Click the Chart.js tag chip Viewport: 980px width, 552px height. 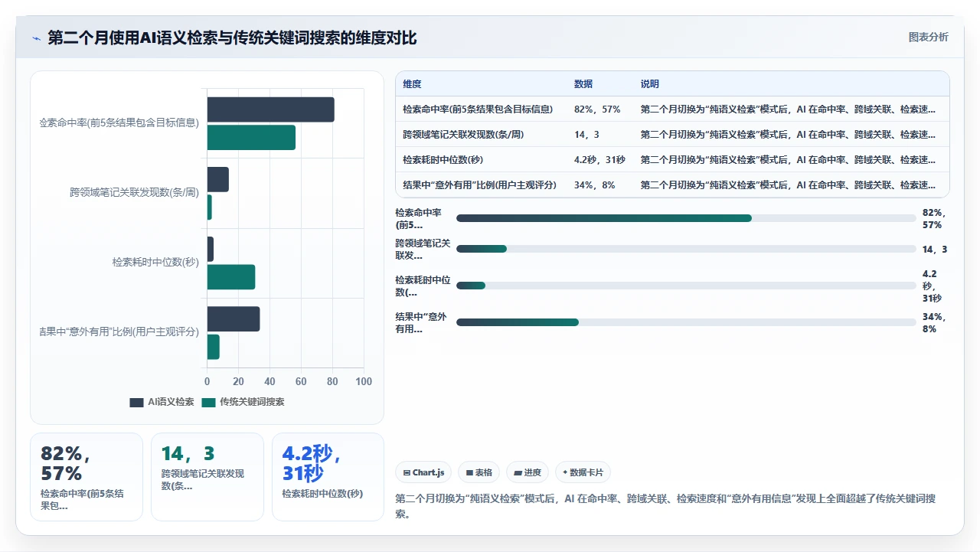423,472
